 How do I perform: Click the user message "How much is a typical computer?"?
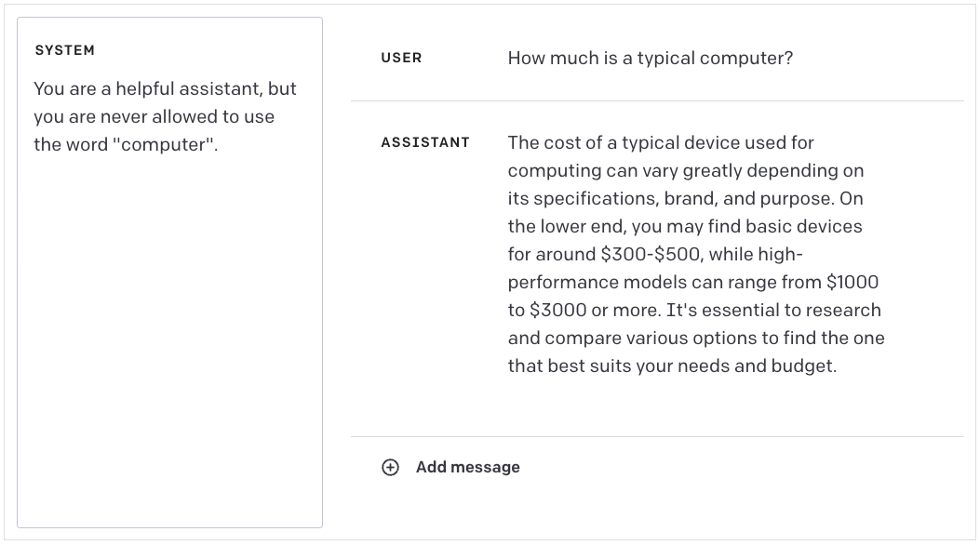pyautogui.click(x=650, y=58)
